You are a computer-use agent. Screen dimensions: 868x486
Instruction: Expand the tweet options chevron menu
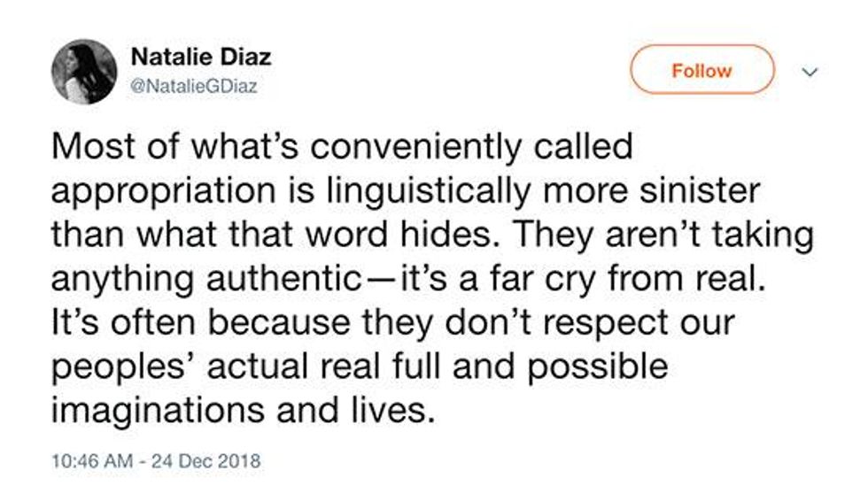click(x=807, y=73)
